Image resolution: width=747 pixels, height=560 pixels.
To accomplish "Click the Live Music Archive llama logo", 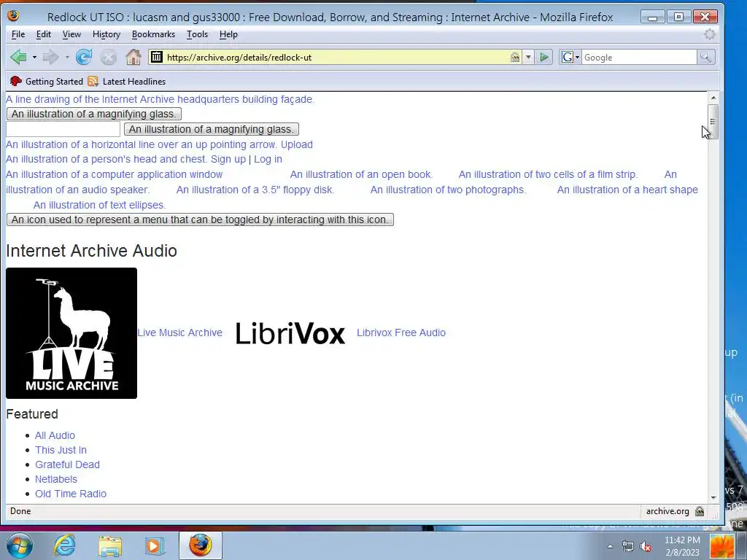I will [71, 332].
